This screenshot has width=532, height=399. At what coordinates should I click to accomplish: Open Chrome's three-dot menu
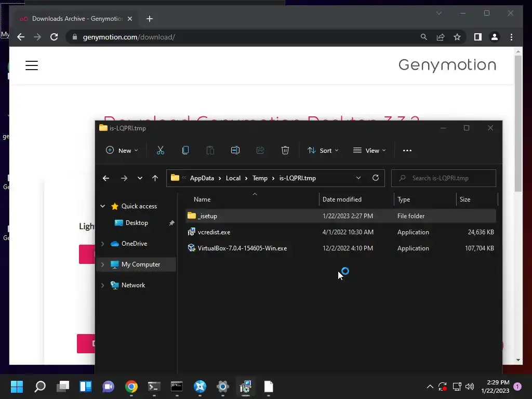(x=512, y=37)
